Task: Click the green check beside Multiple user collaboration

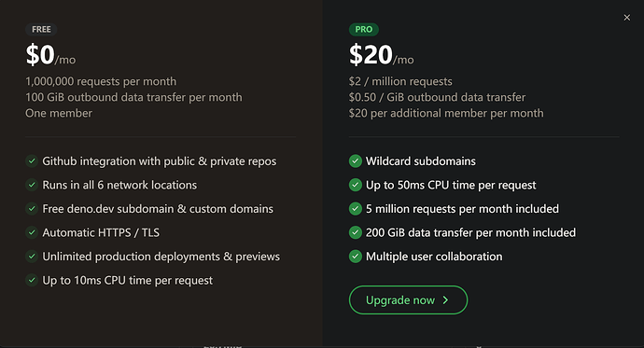Action: (x=356, y=256)
